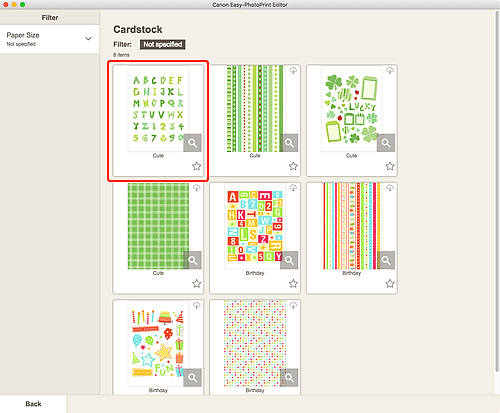Go Back to the previous screen

tap(33, 404)
